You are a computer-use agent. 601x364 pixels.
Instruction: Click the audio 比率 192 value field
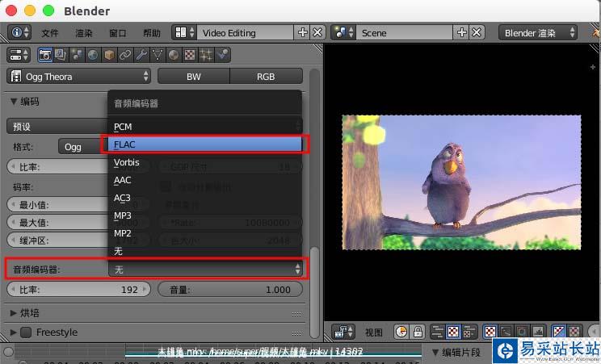[x=78, y=290]
